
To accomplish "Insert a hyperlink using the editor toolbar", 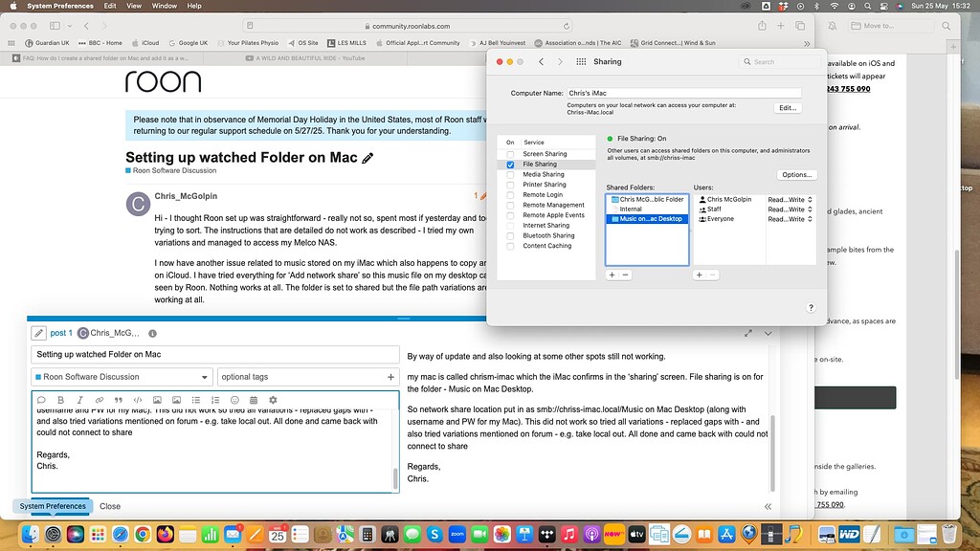I will 100,399.
